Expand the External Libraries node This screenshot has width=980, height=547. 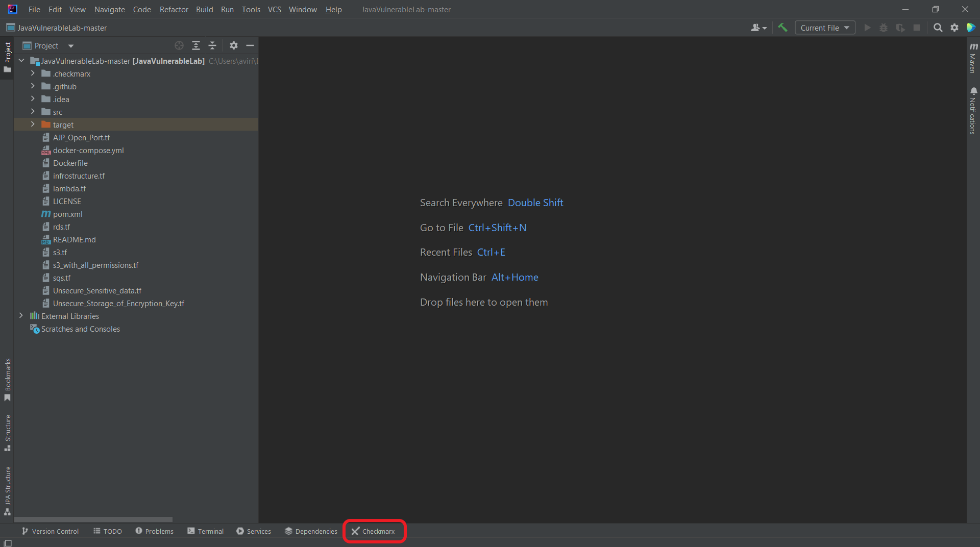[x=21, y=316]
